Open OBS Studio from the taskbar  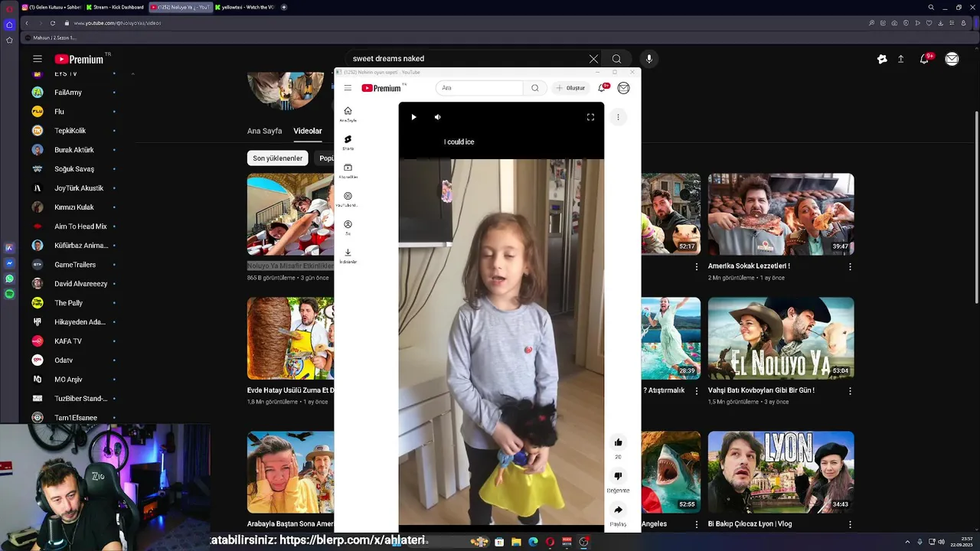[583, 542]
